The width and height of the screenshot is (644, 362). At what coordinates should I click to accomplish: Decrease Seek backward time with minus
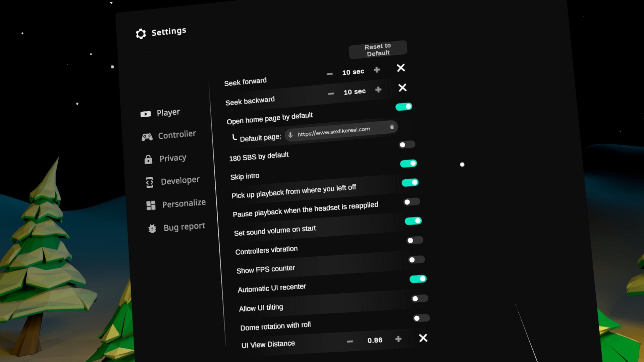pyautogui.click(x=331, y=94)
